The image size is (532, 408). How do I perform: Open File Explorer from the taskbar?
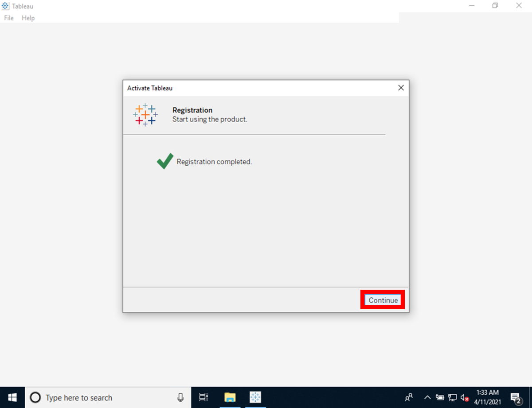pyautogui.click(x=230, y=397)
